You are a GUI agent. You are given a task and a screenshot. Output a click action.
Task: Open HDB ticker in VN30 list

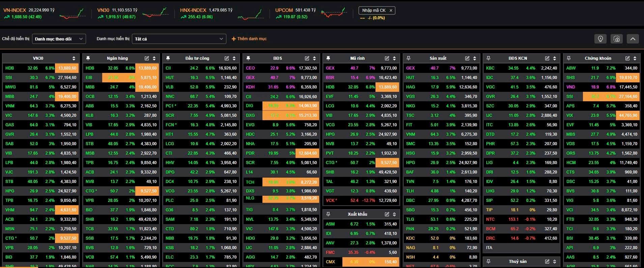[10, 68]
